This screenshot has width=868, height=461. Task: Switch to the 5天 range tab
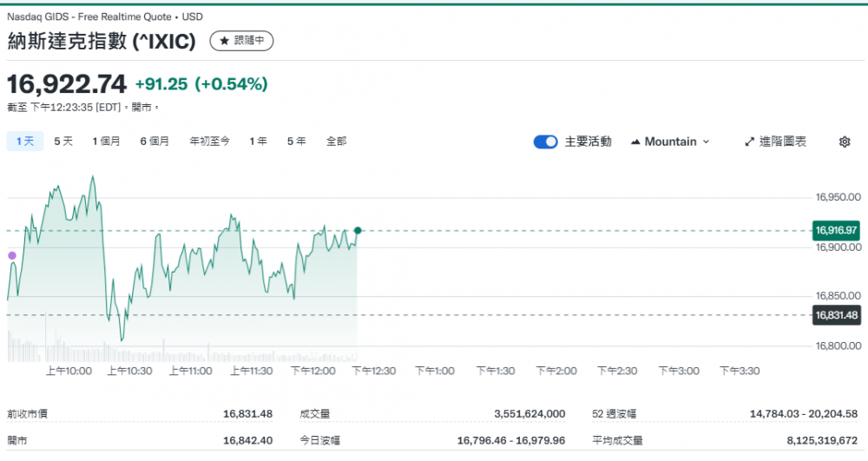coord(63,141)
